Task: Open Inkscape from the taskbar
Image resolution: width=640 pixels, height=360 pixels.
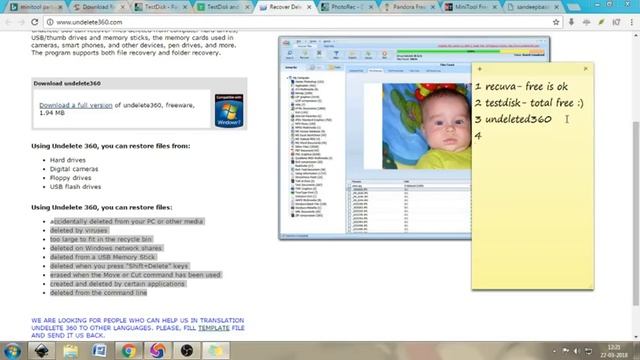Action: pyautogui.click(x=42, y=351)
